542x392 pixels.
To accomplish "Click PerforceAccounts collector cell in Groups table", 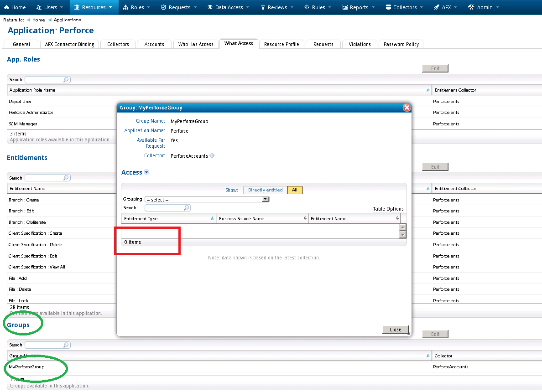I will click(451, 367).
